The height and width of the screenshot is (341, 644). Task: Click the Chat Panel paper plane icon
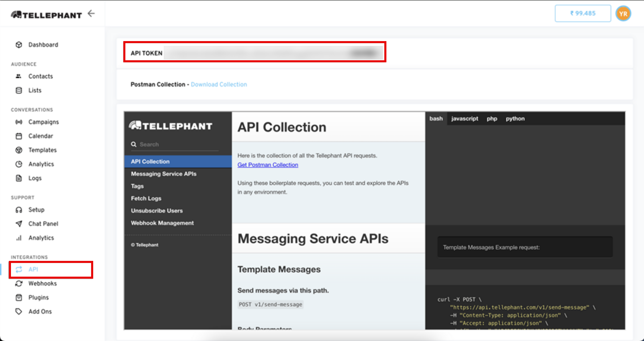pyautogui.click(x=19, y=224)
